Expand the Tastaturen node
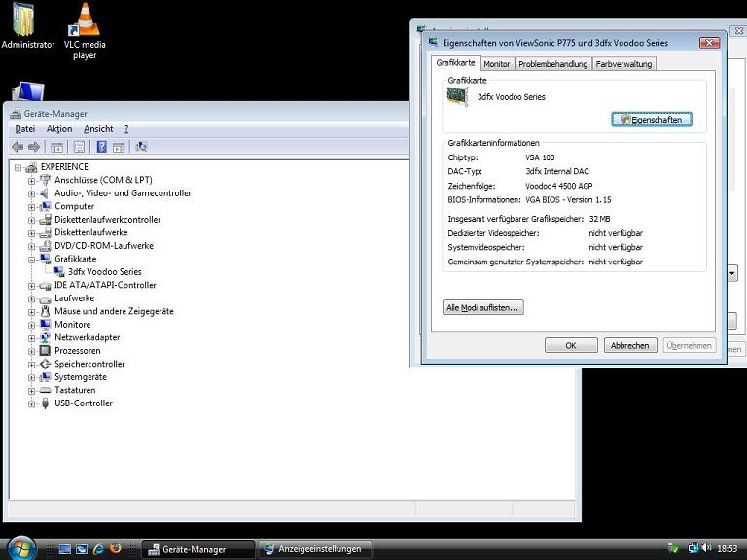Viewport: 747px width, 560px height. coord(31,391)
